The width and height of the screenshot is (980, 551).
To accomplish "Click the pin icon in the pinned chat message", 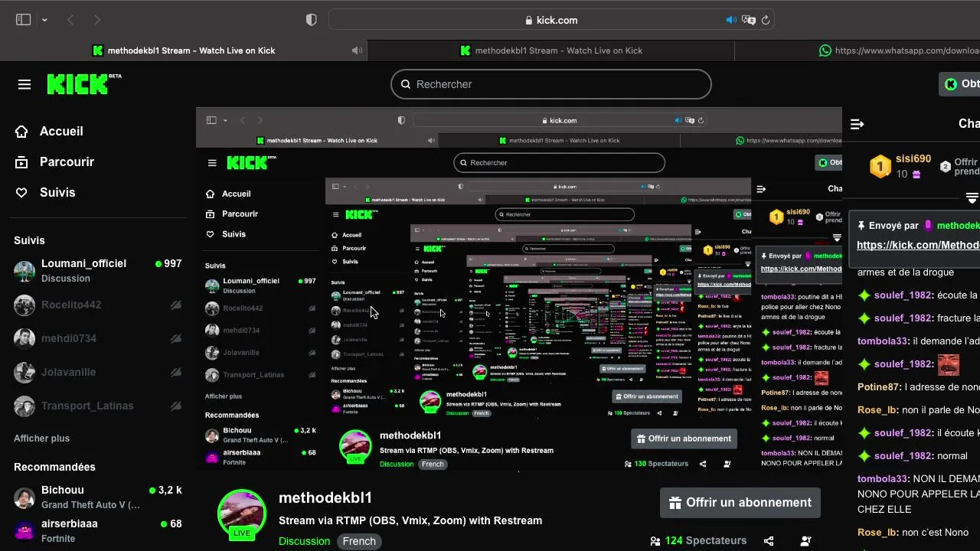I will pos(861,226).
